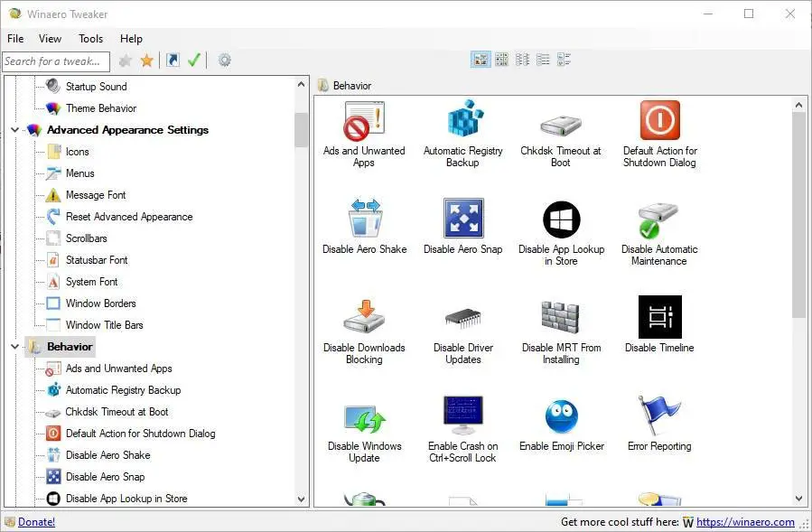Image resolution: width=812 pixels, height=532 pixels.
Task: Switch to the first highlighted icon view mode
Action: [481, 60]
